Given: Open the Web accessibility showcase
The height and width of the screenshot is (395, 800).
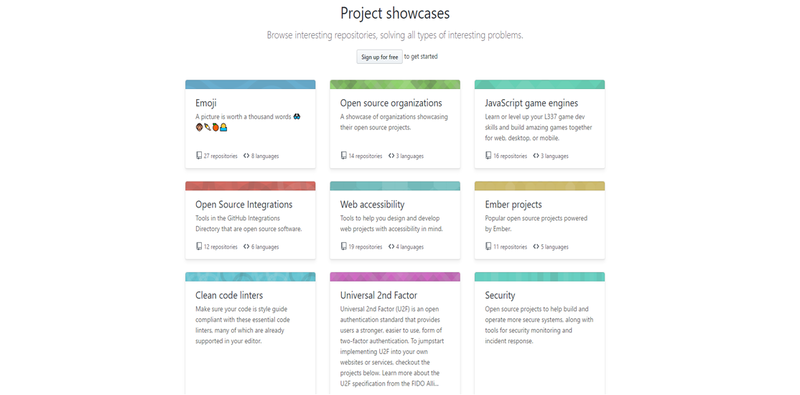Looking at the screenshot, I should (372, 204).
